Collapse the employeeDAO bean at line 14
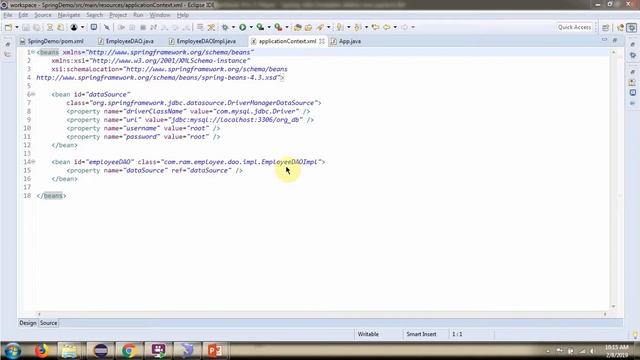Viewport: 640px width, 360px height. 33,162
